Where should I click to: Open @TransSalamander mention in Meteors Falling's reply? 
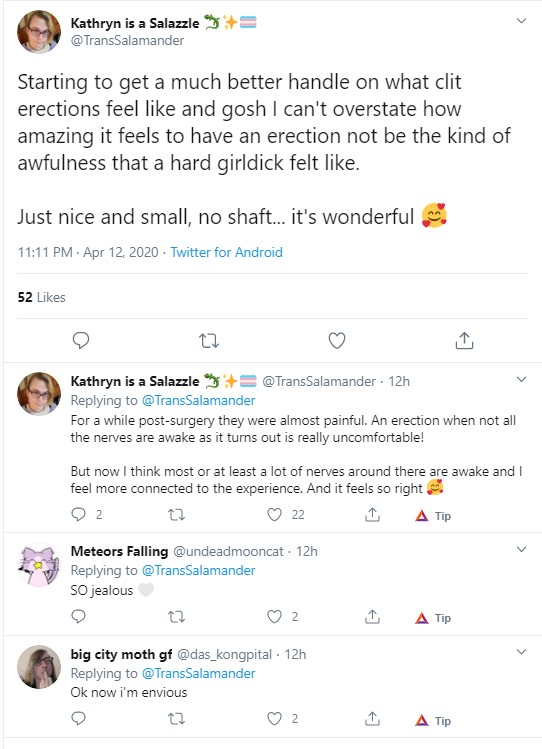(x=199, y=570)
